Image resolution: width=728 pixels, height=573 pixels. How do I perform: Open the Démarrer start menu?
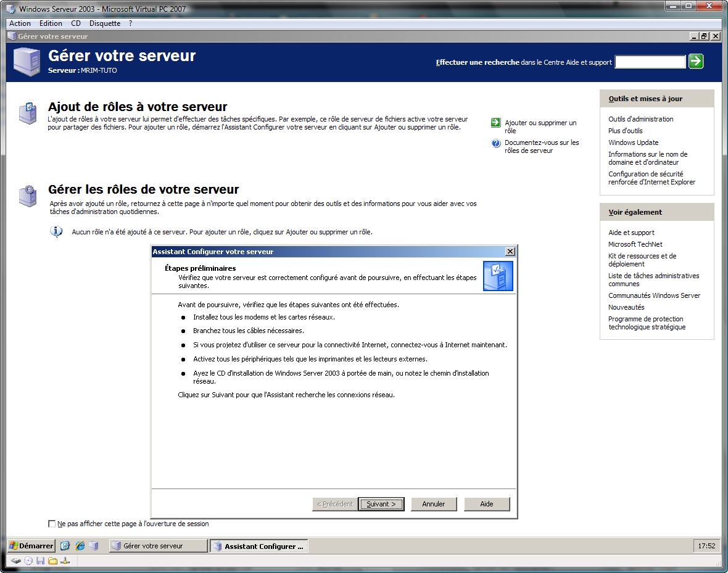31,546
